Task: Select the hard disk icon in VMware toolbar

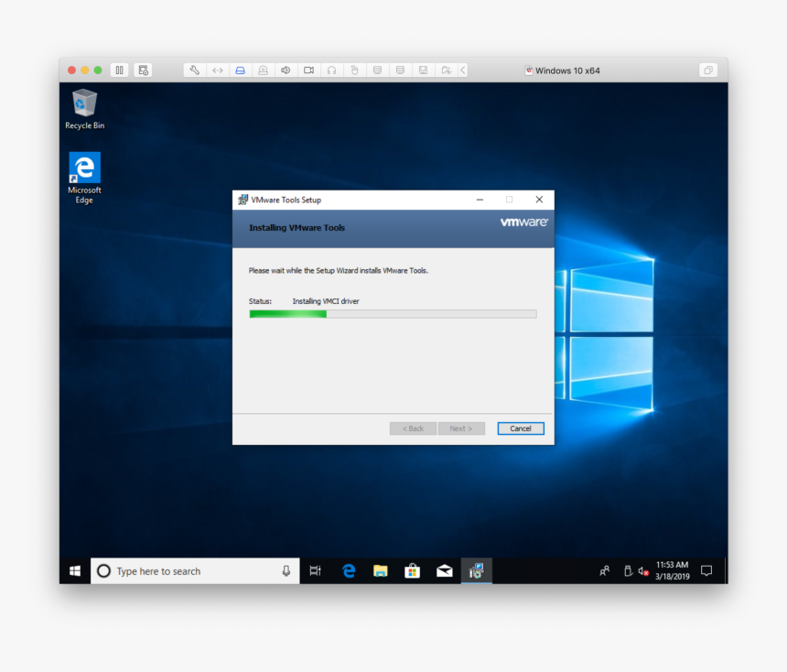Action: pos(240,70)
